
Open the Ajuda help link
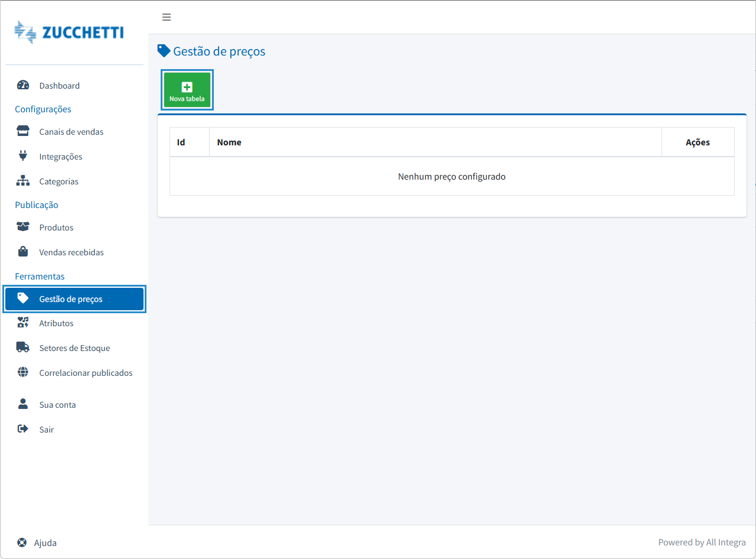pos(45,542)
